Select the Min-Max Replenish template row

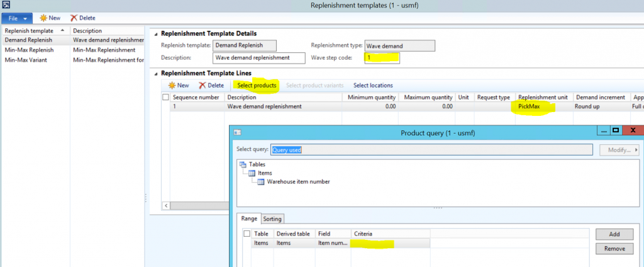point(73,50)
